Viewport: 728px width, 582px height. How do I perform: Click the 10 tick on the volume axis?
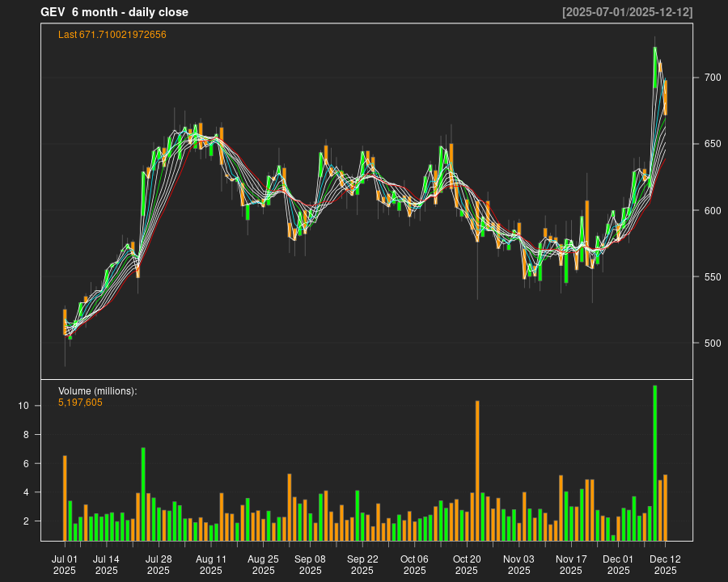(24, 406)
